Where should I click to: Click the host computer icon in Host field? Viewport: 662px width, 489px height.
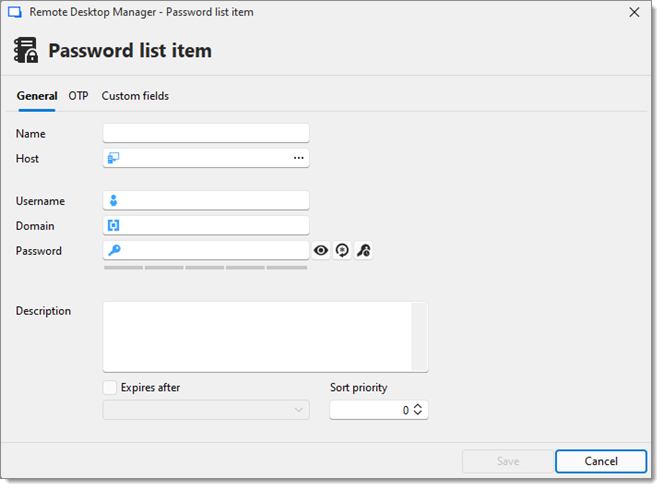(x=113, y=158)
